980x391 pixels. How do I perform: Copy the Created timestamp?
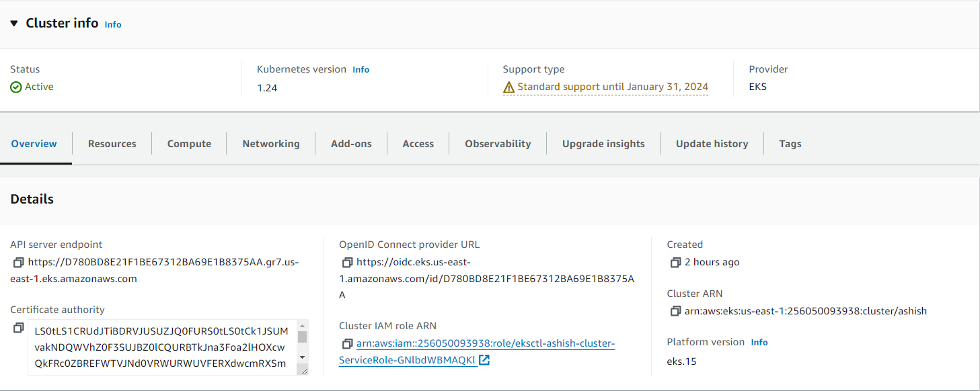coord(675,262)
